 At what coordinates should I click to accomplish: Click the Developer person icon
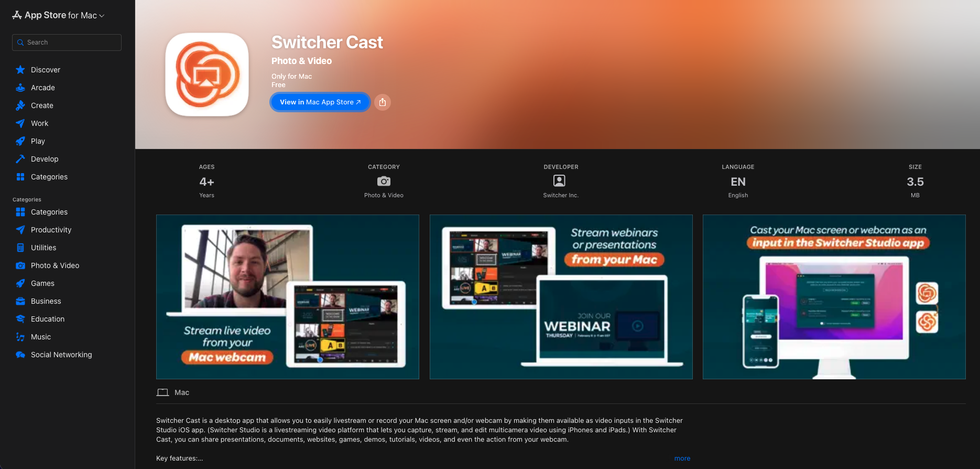[560, 181]
